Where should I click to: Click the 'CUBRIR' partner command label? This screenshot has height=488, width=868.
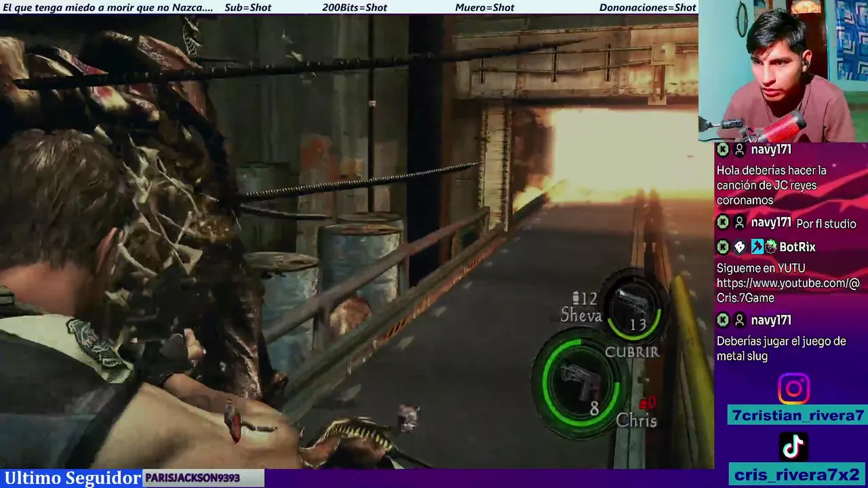631,352
